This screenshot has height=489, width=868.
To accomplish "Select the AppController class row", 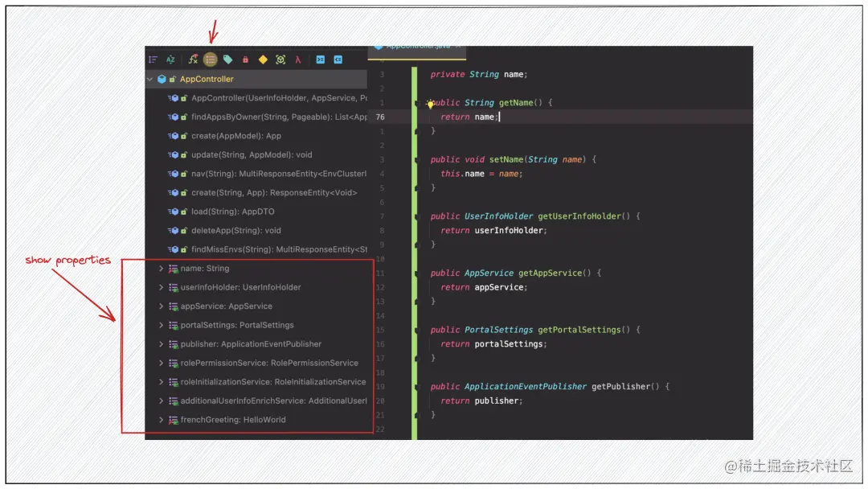I will click(x=256, y=79).
